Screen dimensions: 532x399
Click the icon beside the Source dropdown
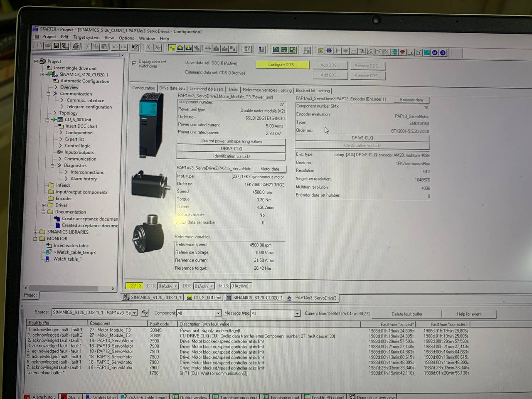pyautogui.click(x=145, y=313)
